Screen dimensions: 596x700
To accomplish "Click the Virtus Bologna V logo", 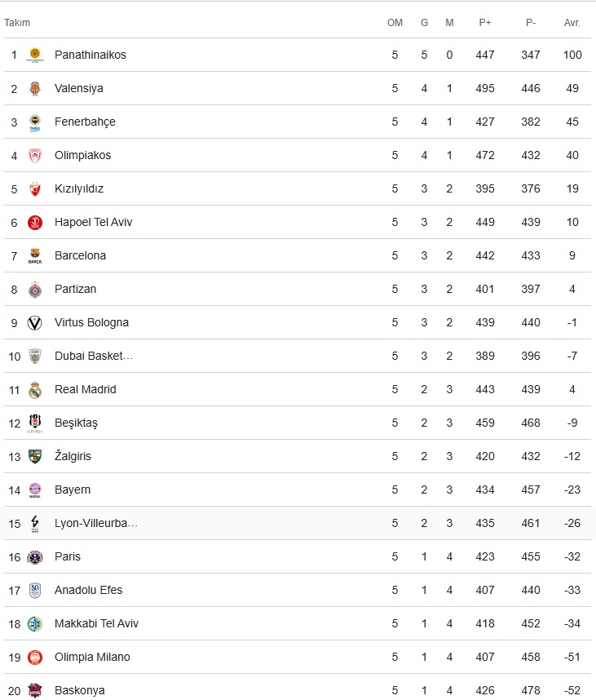I will click(x=35, y=323).
